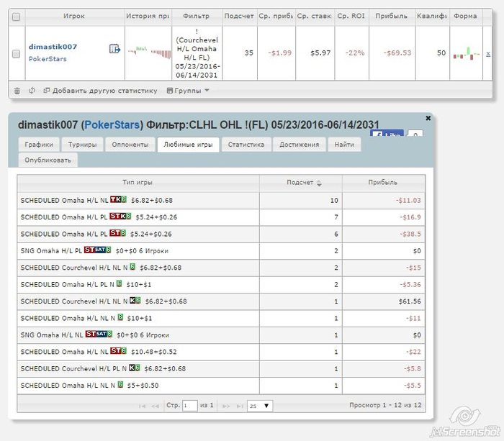Select the Любимые игры tab
This screenshot has height=441, width=504.
(188, 145)
